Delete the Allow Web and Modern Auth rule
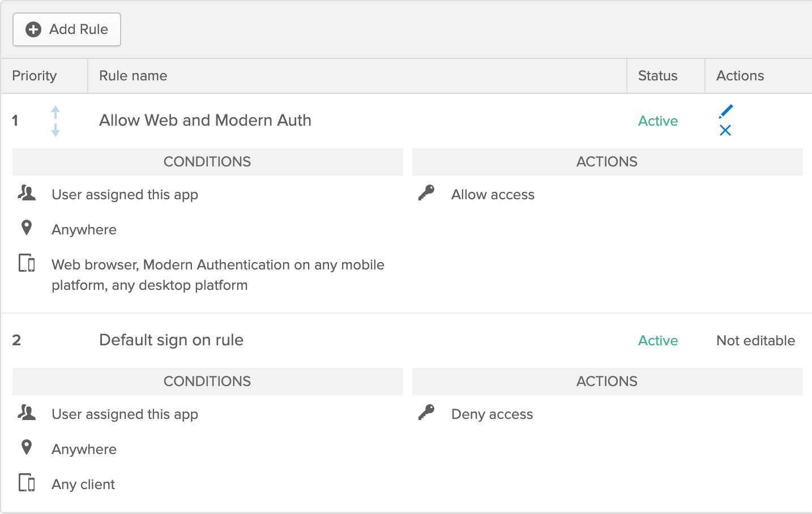Image resolution: width=812 pixels, height=514 pixels. 725,131
